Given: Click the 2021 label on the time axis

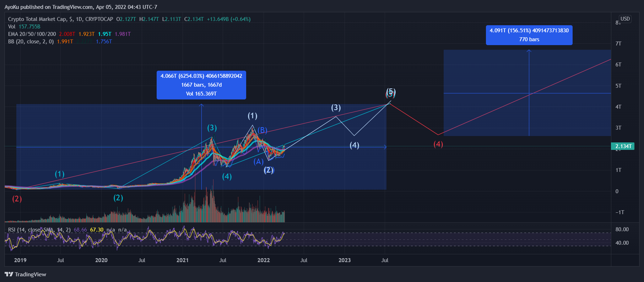Looking at the screenshot, I should coord(183,260).
